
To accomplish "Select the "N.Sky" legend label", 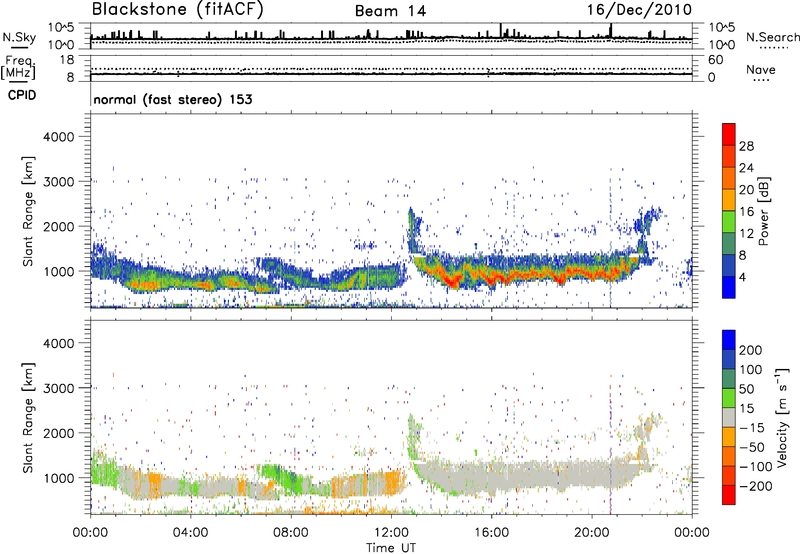I will [x=19, y=37].
